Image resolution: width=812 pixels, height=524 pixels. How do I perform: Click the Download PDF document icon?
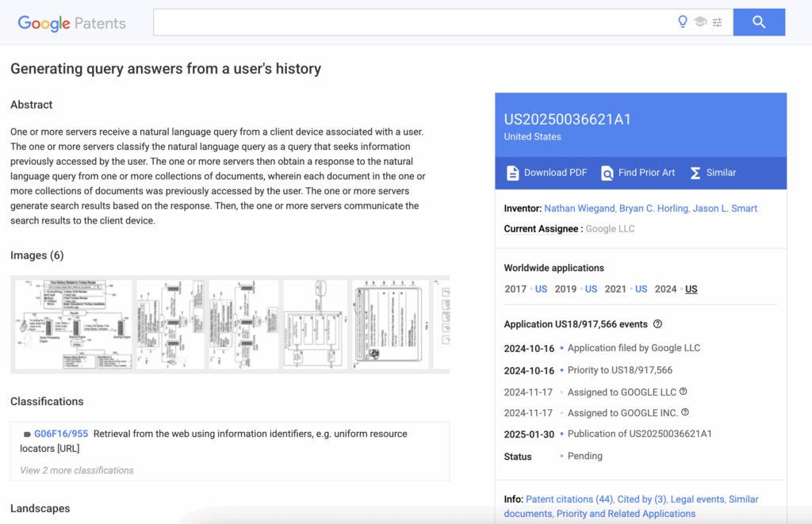tap(513, 172)
